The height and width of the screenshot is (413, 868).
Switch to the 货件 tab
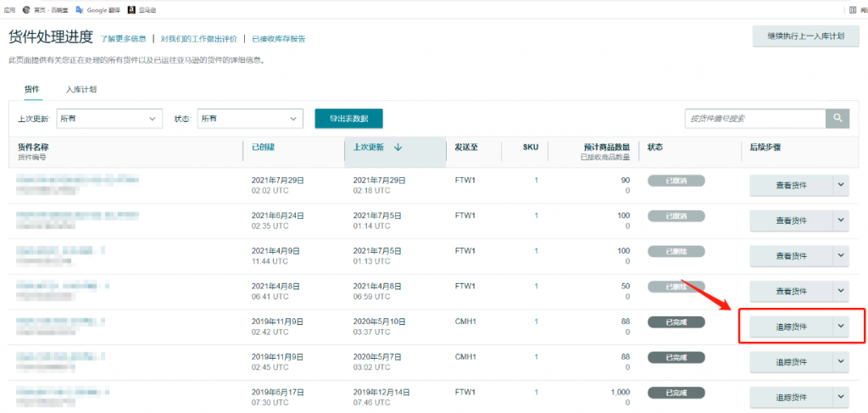coord(32,88)
